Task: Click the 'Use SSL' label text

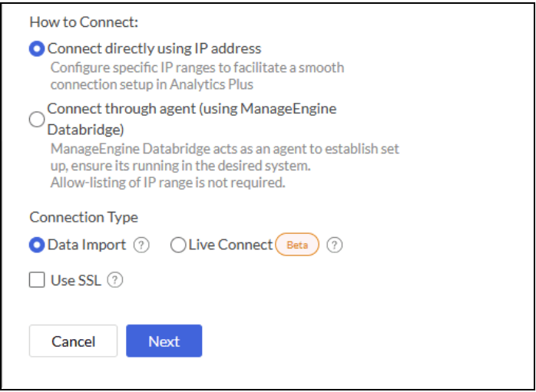Action: pos(76,280)
